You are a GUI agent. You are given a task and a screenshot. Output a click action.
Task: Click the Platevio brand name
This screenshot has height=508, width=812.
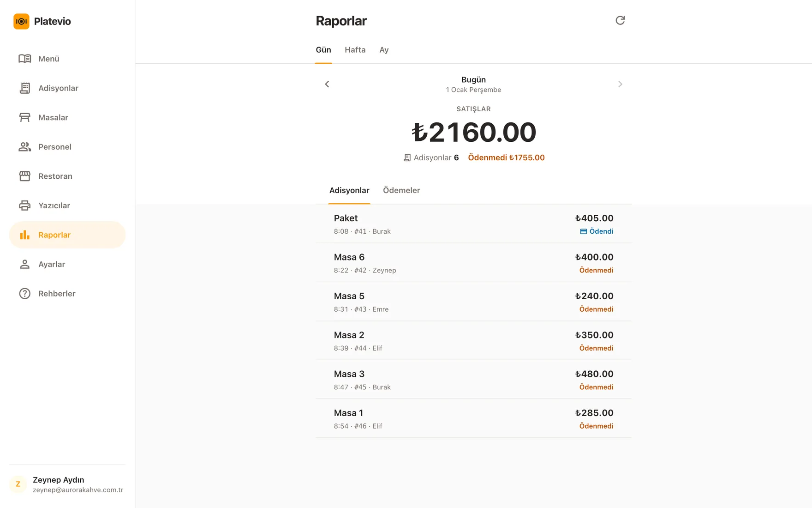tap(53, 21)
